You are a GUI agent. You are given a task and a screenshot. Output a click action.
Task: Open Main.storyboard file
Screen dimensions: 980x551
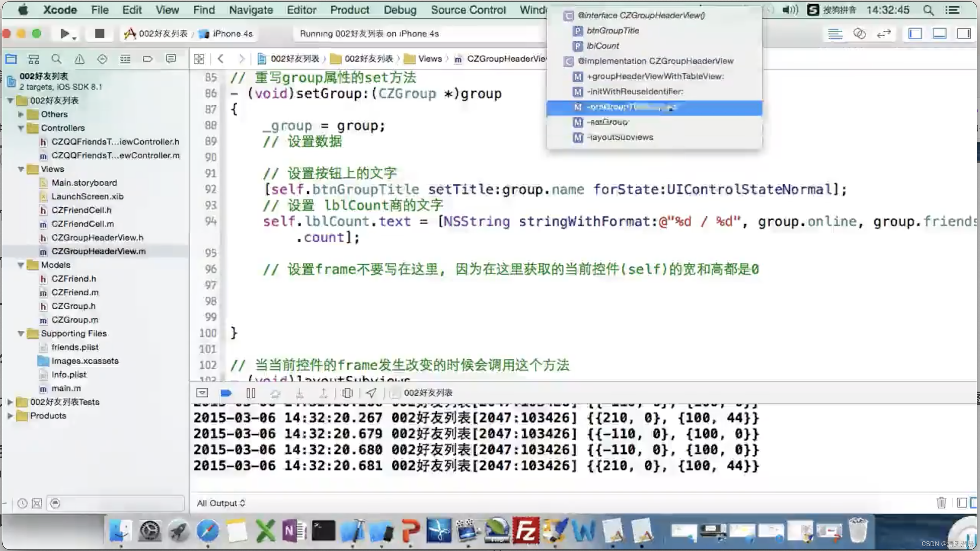84,183
